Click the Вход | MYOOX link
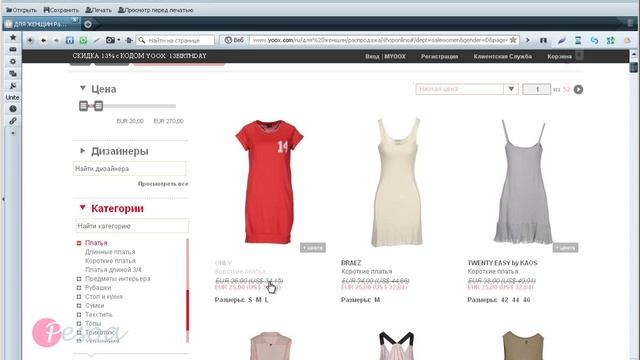Viewport: 640px width, 360px height. (385, 56)
